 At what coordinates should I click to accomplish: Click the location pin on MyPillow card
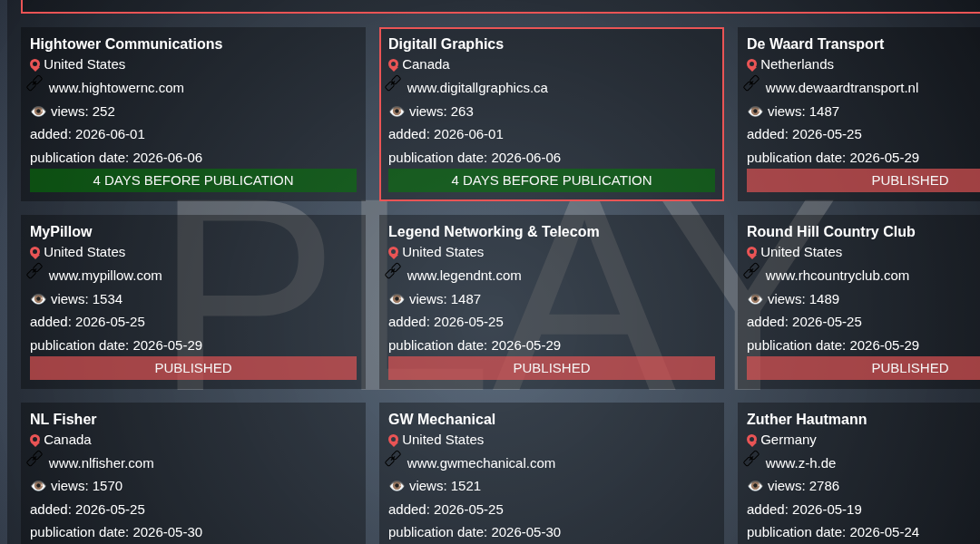click(35, 253)
